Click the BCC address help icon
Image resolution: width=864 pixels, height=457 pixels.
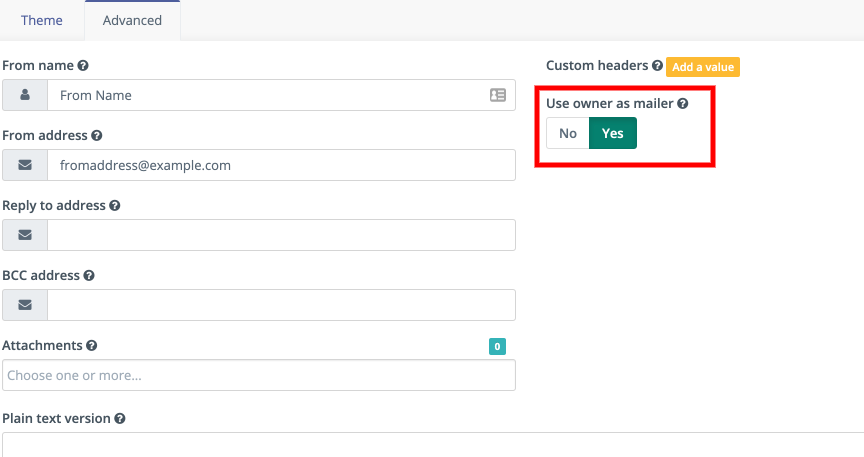[90, 276]
